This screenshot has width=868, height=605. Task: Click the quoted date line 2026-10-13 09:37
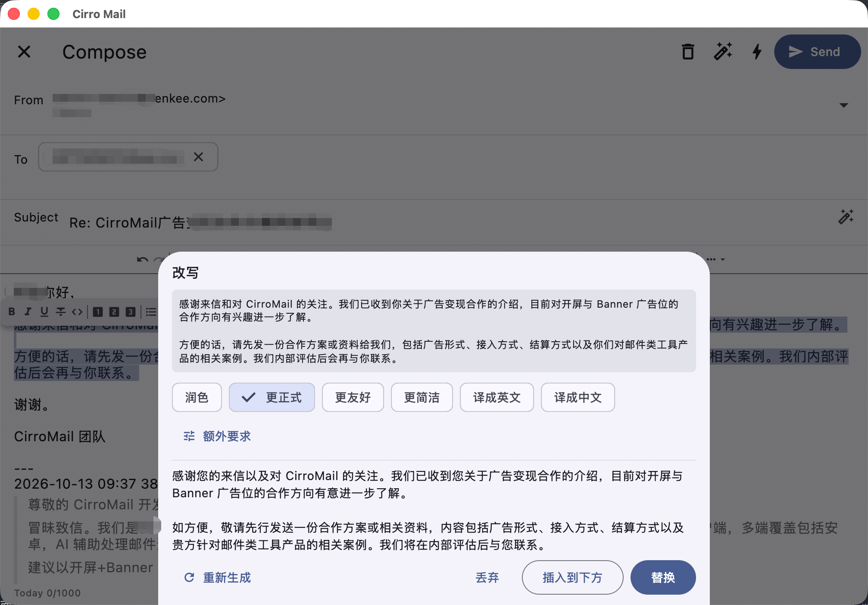click(86, 483)
